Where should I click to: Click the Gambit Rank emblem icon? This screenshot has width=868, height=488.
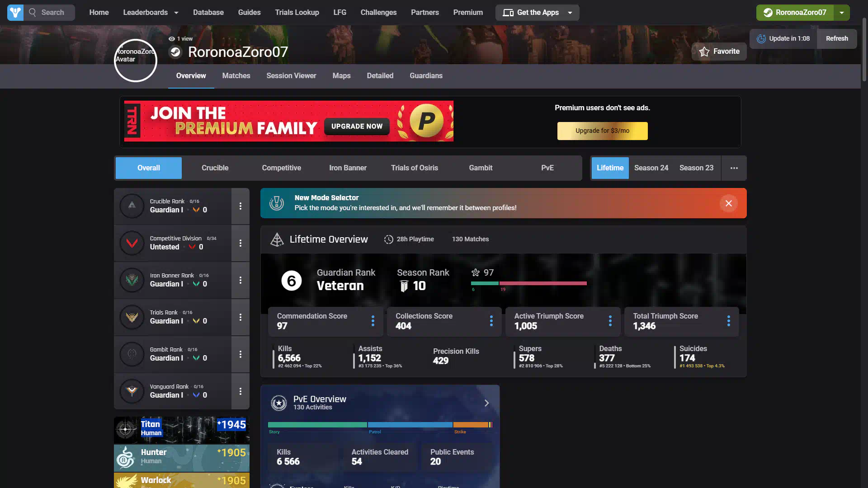coord(132,354)
